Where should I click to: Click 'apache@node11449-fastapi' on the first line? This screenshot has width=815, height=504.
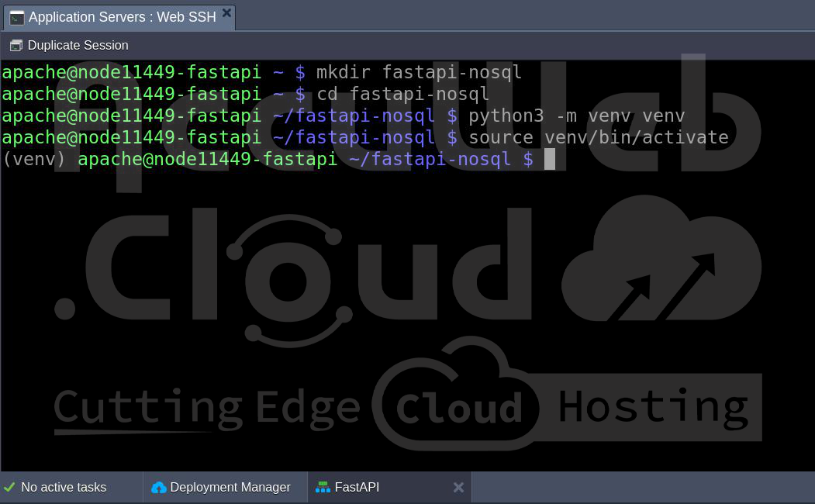point(131,73)
